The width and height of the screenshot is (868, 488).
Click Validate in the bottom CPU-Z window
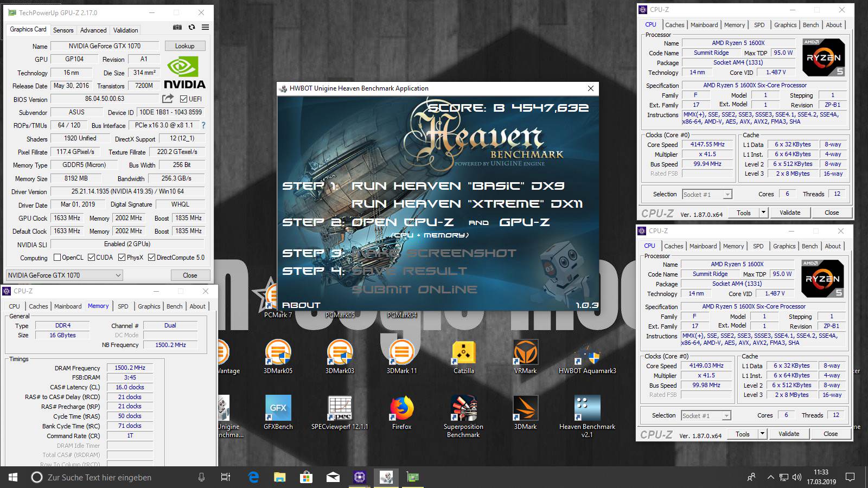[x=789, y=434]
